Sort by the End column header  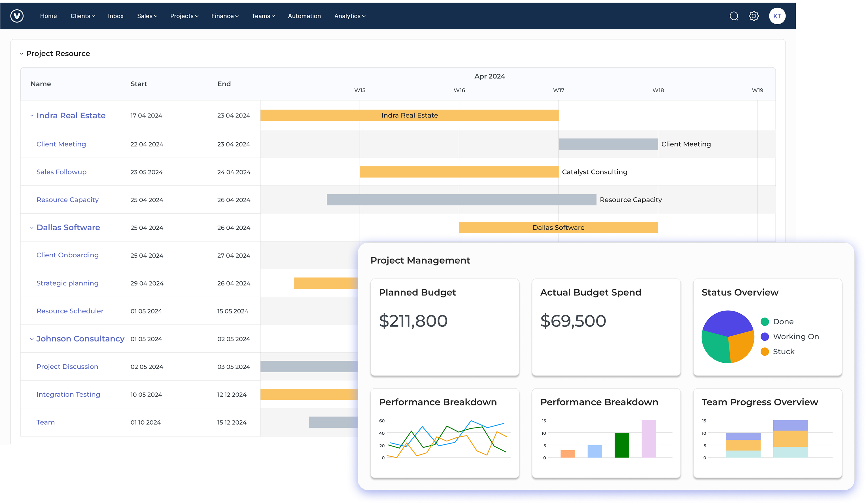[224, 84]
